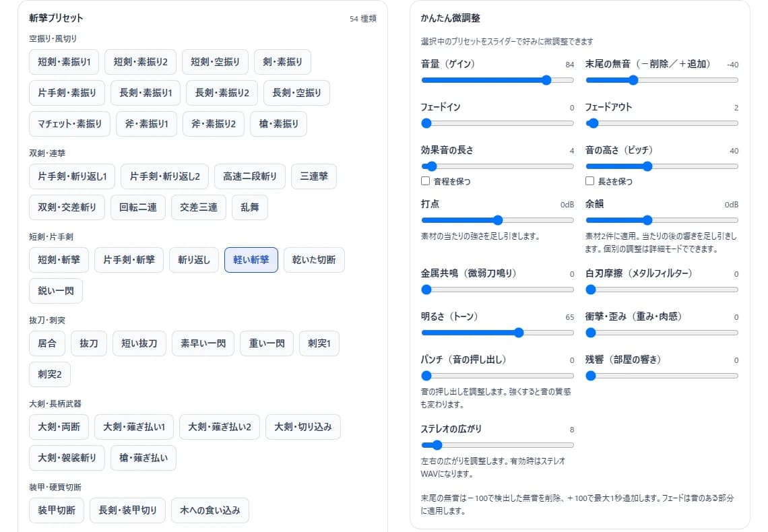Image resolution: width=768 pixels, height=532 pixels.
Task: Pick the 大剣・切り込み preset
Action: coord(302,427)
